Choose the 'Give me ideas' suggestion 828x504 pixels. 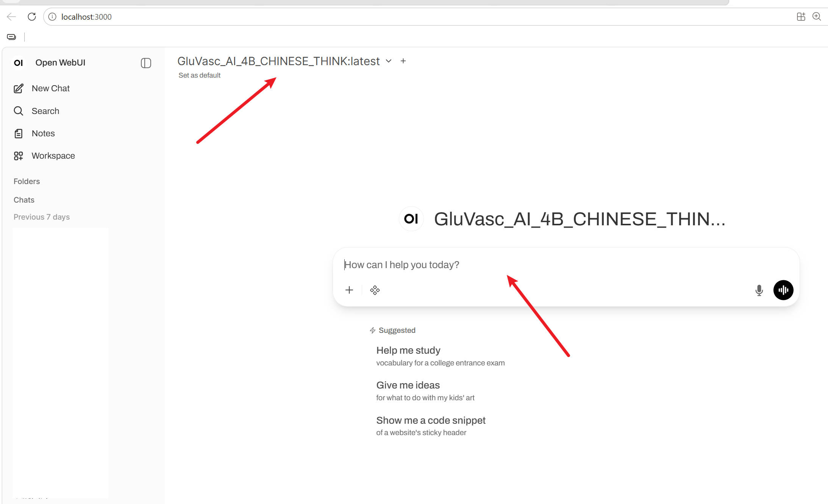coord(425,391)
